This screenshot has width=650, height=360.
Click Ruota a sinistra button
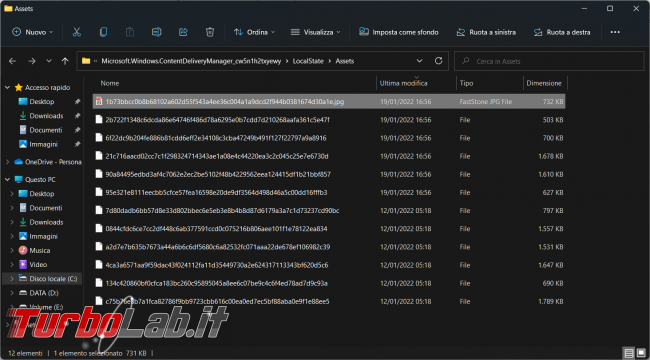pyautogui.click(x=486, y=32)
